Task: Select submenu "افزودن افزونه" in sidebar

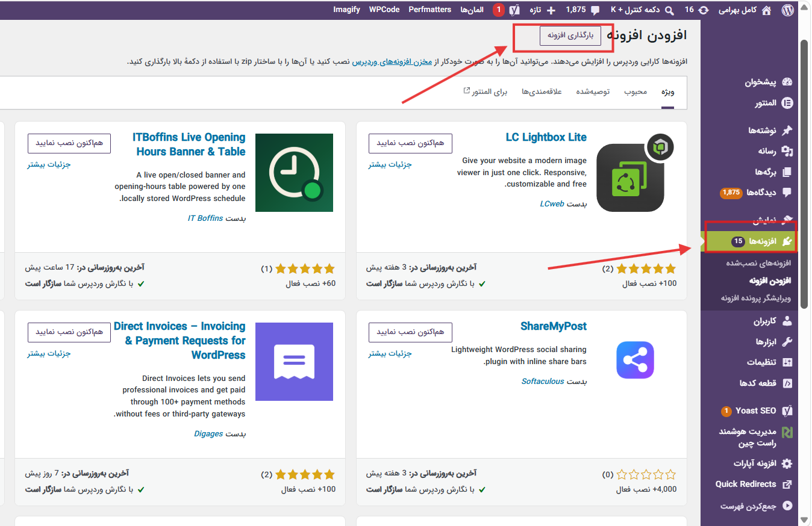Action: [770, 281]
